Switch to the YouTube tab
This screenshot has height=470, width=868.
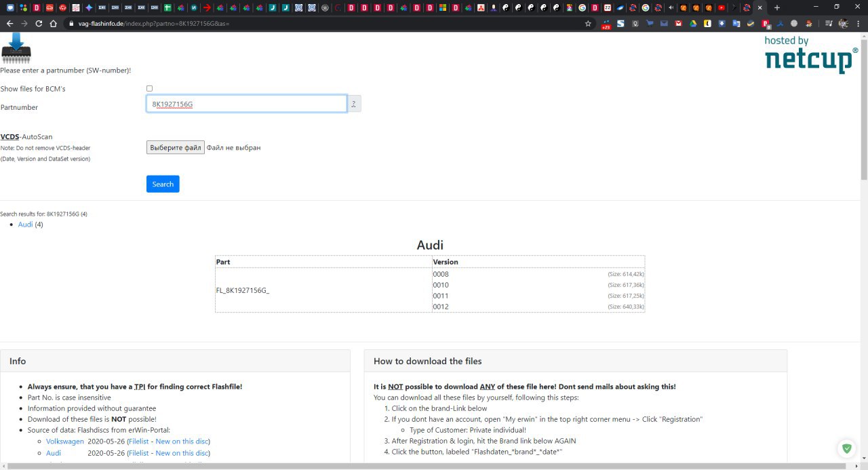pyautogui.click(x=721, y=7)
